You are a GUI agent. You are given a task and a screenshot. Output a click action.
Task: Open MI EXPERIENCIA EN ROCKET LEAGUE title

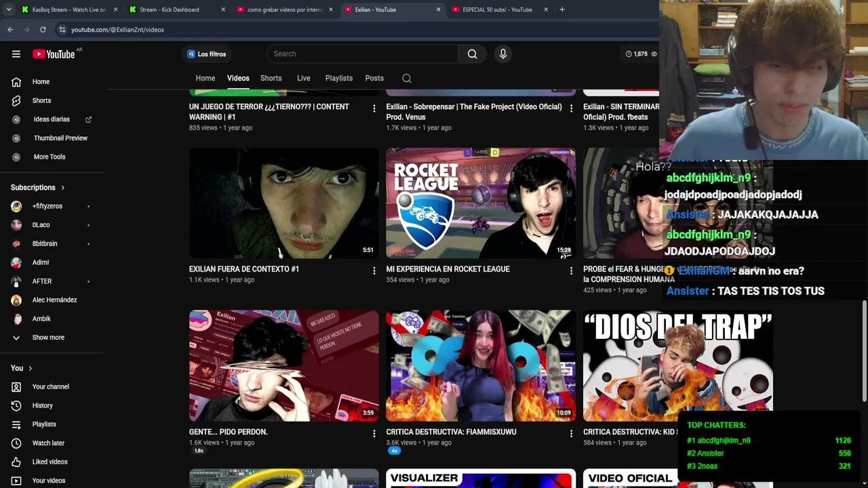[x=448, y=269]
